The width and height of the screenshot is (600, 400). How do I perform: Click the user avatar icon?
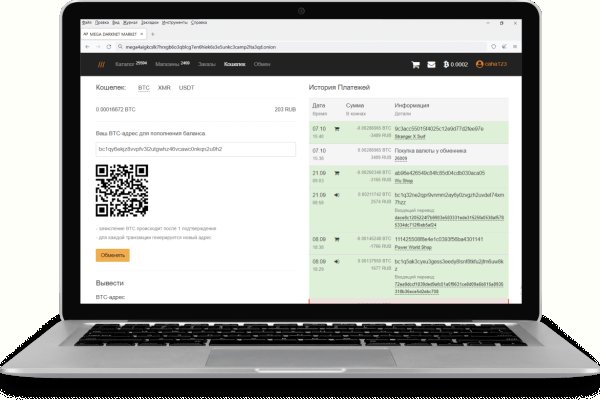[480, 64]
